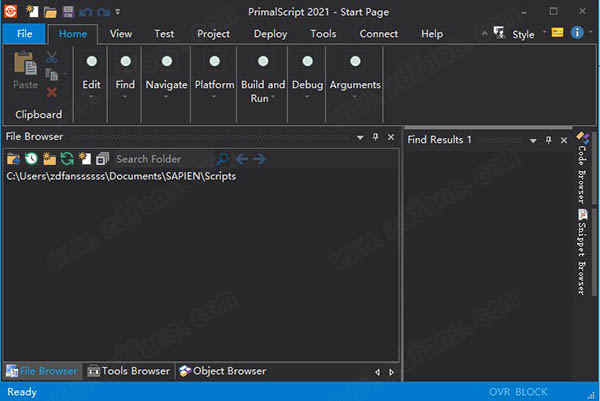The width and height of the screenshot is (600, 401).
Task: Toggle auto-hide pin on File Browser panel
Action: pos(375,137)
